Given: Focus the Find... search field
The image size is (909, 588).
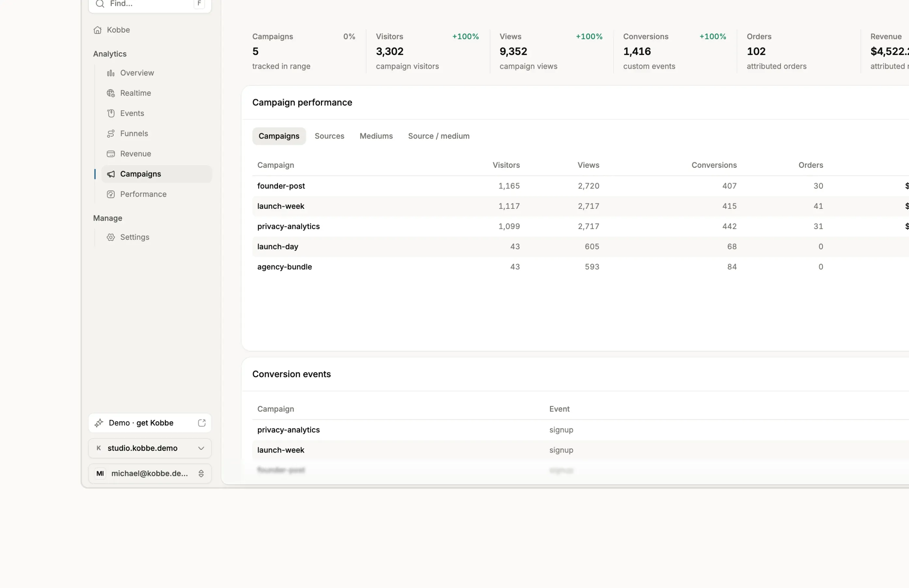Looking at the screenshot, I should point(150,5).
